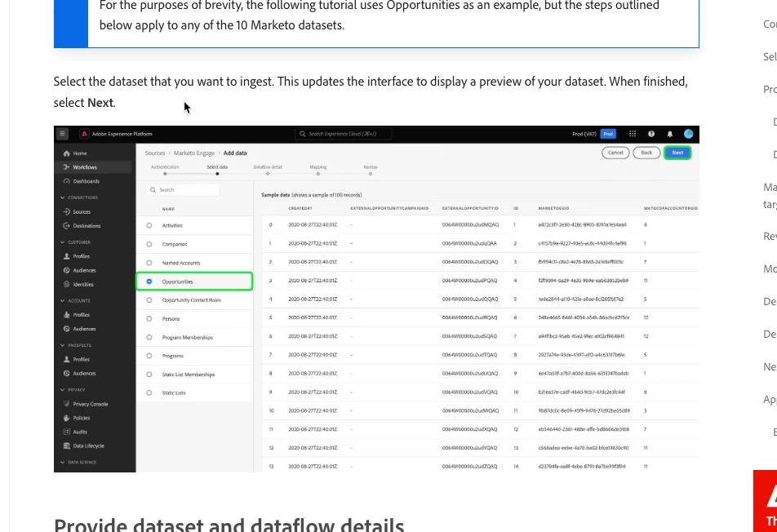Click the EXTERNALOPPORTUNITYID column header
The height and width of the screenshot is (532, 777).
click(470, 208)
